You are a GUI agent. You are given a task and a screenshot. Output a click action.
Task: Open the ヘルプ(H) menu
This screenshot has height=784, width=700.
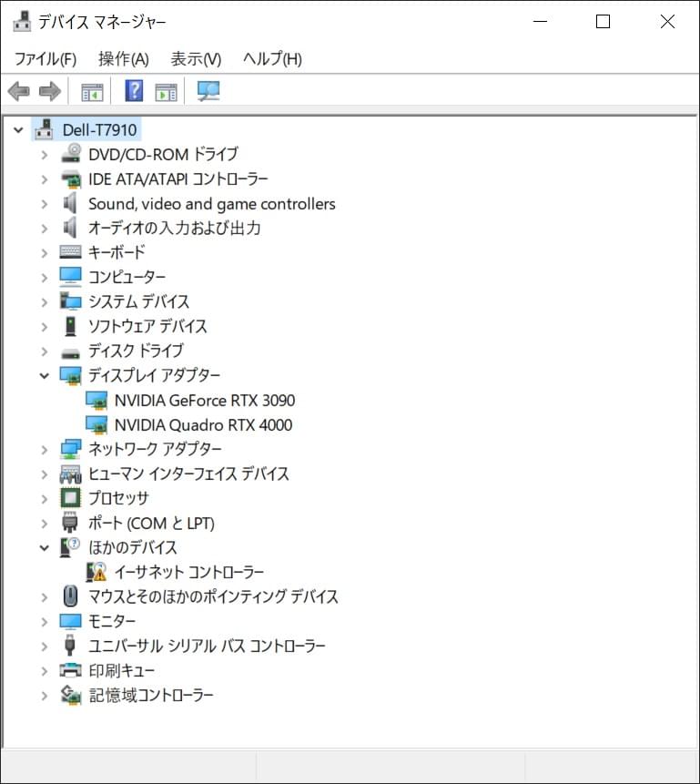tap(272, 59)
